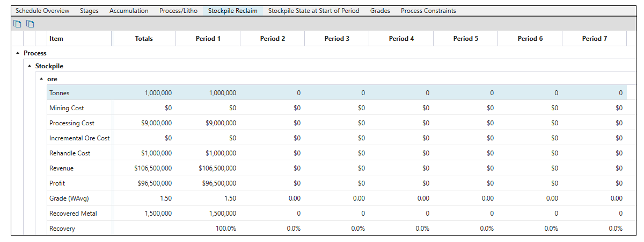This screenshot has width=644, height=242.
Task: Switch to the Process Constraints tab
Action: 428,10
